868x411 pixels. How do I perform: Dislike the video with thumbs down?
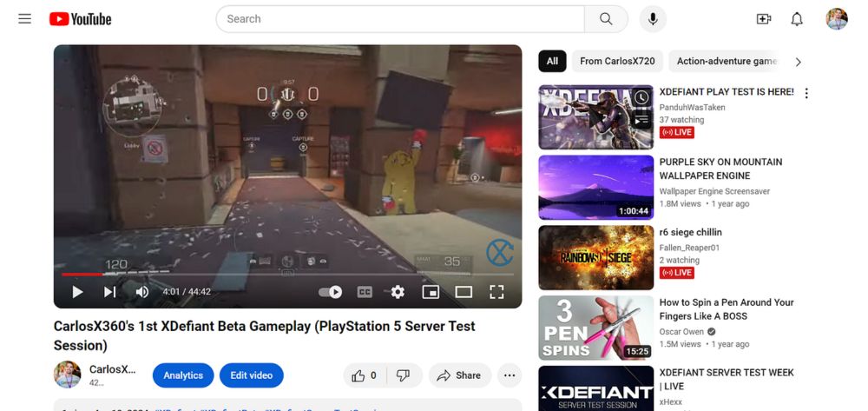(404, 375)
